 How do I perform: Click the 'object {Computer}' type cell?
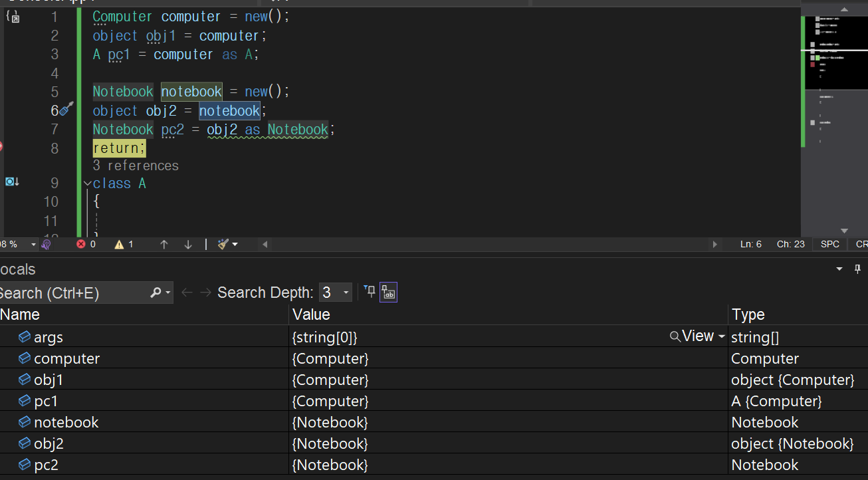[x=792, y=380]
